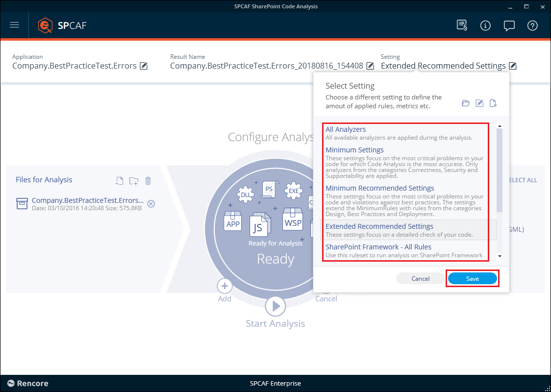Click the Cancel label below the circle
The width and height of the screenshot is (551, 392).
tap(326, 299)
